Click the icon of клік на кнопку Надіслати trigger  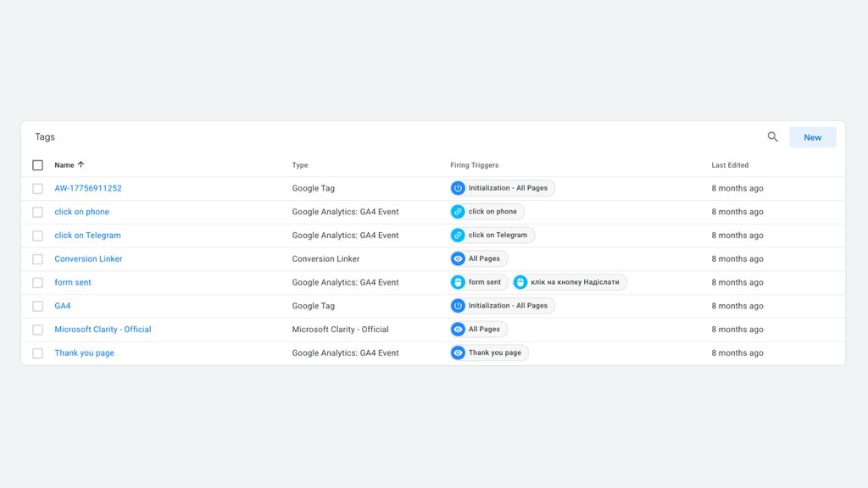[520, 282]
